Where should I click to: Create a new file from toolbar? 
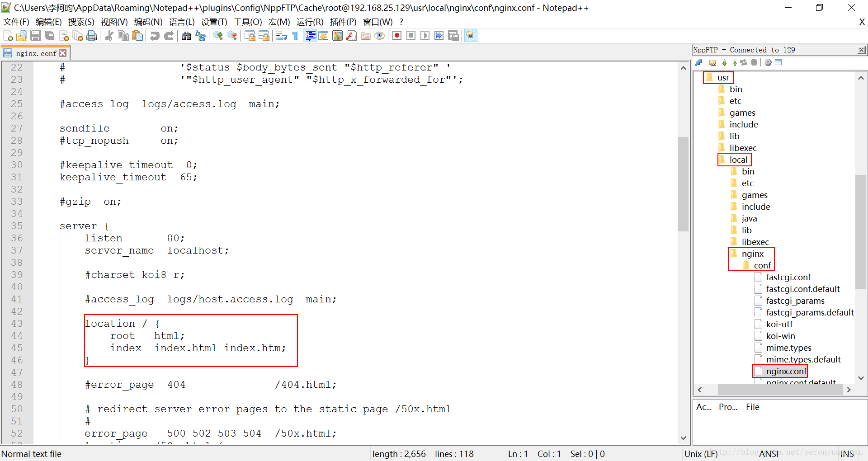[x=8, y=36]
